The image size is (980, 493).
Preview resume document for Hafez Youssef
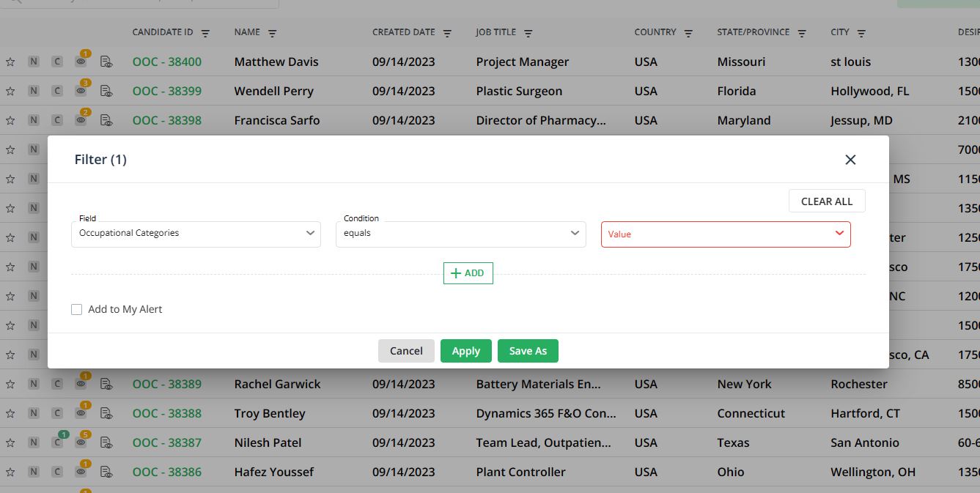point(106,472)
